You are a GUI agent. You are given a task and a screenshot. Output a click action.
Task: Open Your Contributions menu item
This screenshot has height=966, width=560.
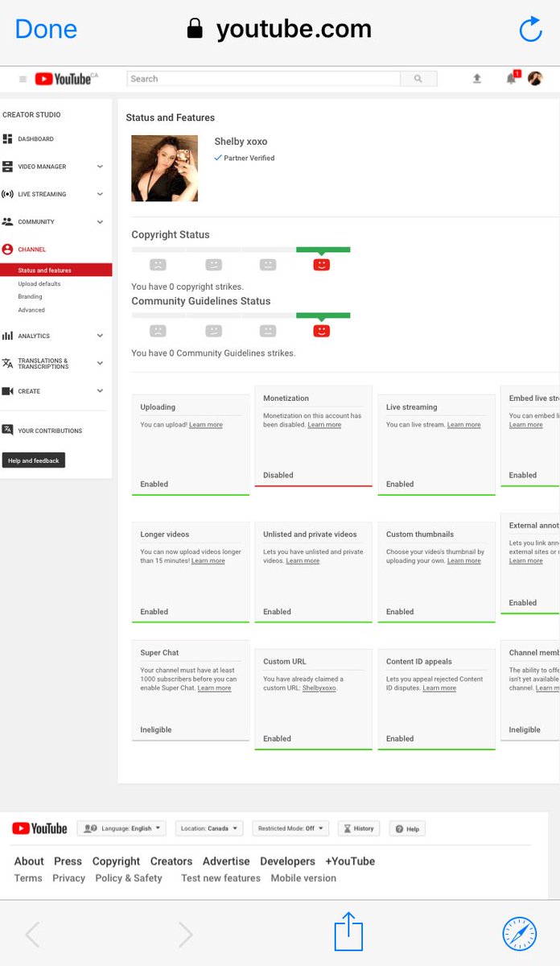[x=50, y=431]
